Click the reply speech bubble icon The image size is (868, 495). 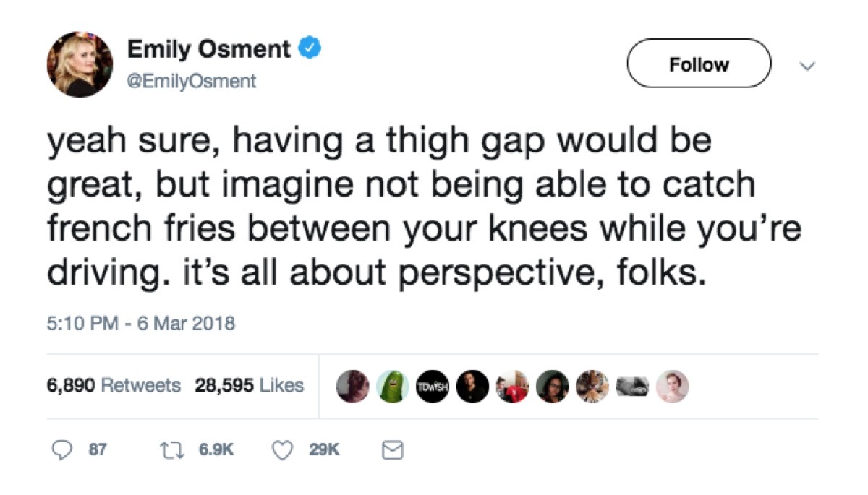point(64,449)
